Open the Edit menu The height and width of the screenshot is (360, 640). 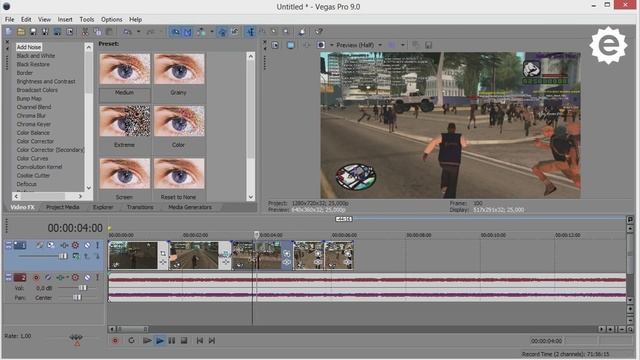(26, 19)
